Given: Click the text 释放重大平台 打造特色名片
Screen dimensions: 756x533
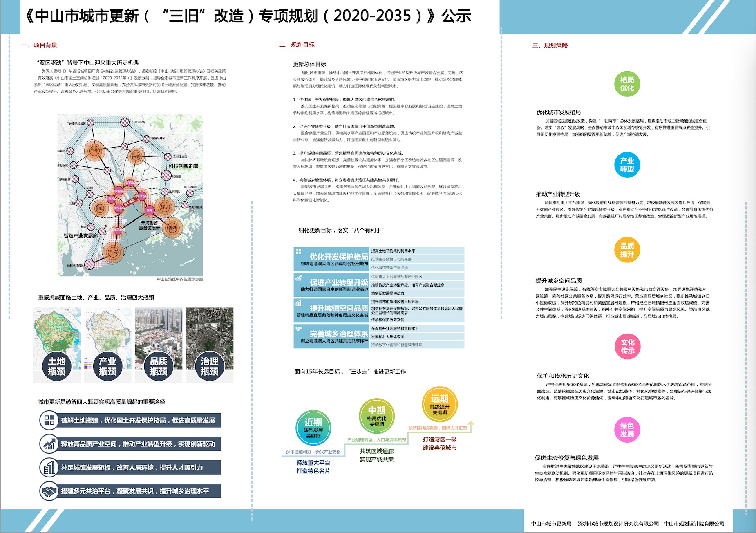Looking at the screenshot, I should tap(313, 467).
